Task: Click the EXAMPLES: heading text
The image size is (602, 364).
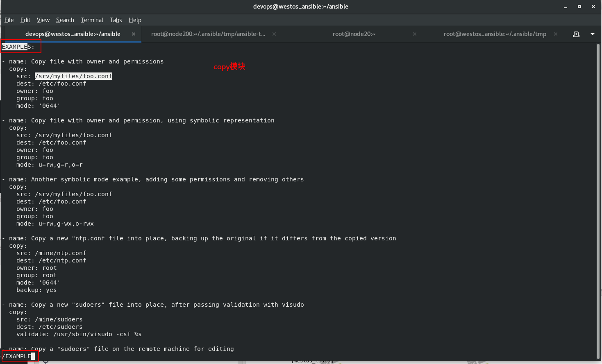Action: pos(18,47)
